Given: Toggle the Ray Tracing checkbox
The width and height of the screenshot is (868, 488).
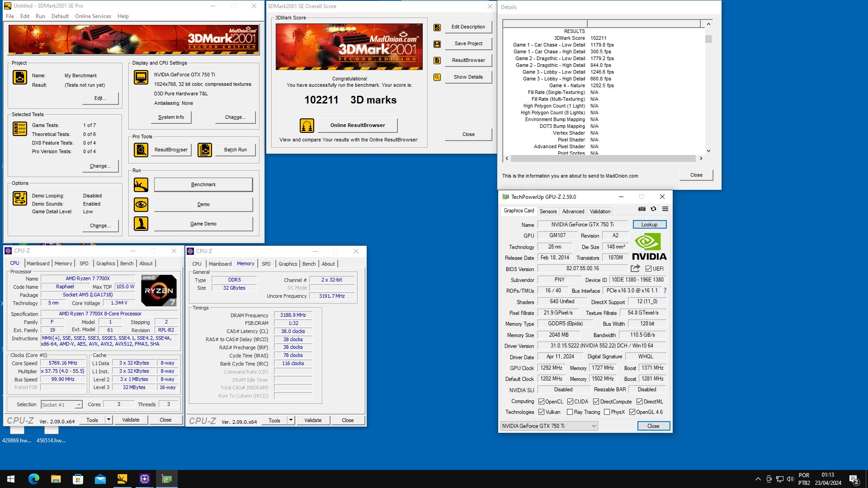Looking at the screenshot, I should point(570,412).
